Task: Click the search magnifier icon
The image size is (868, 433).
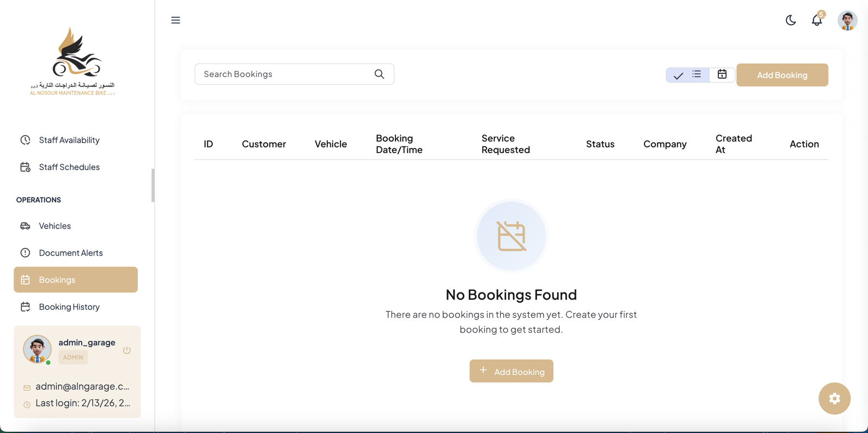Action: tap(379, 74)
